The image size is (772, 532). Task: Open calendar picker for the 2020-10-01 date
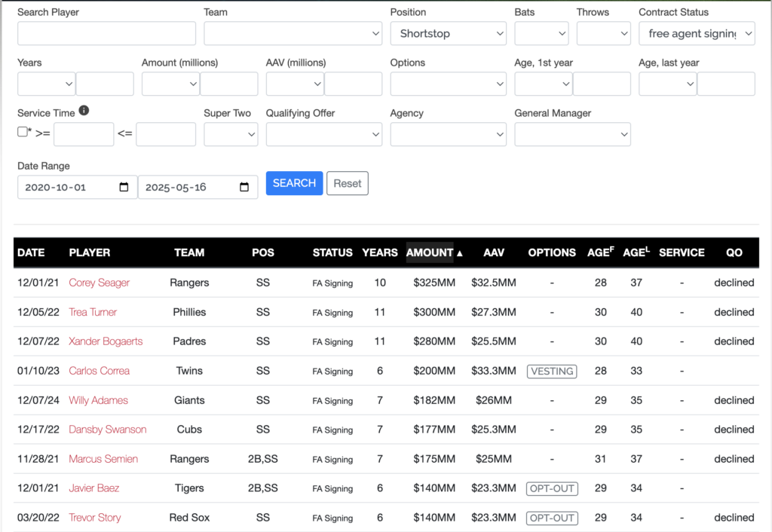[x=124, y=187]
